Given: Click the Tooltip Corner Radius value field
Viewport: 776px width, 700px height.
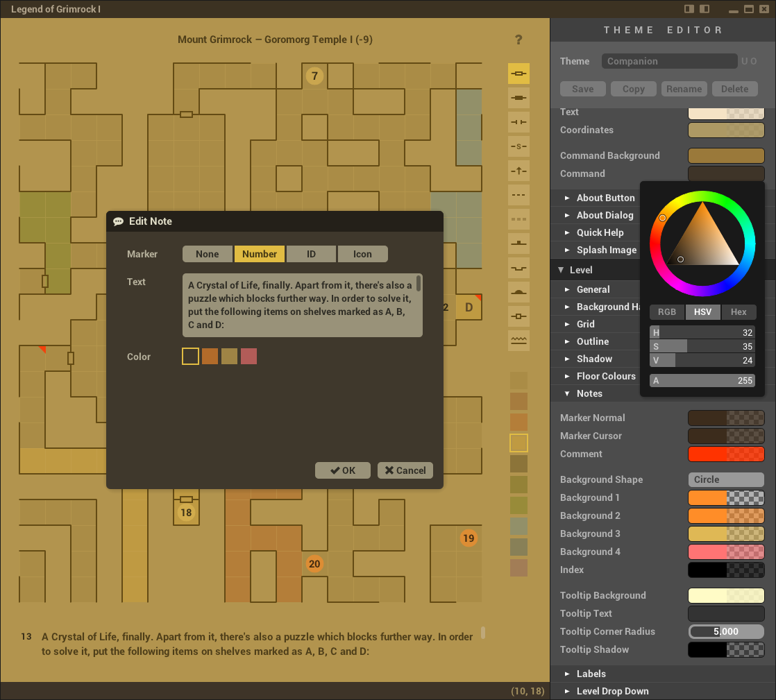Looking at the screenshot, I should pyautogui.click(x=726, y=631).
